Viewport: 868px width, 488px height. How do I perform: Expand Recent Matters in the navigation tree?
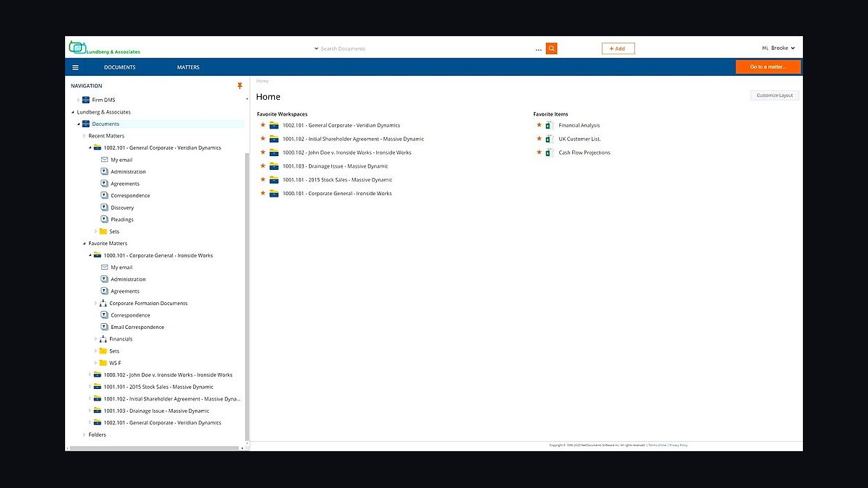coord(84,136)
